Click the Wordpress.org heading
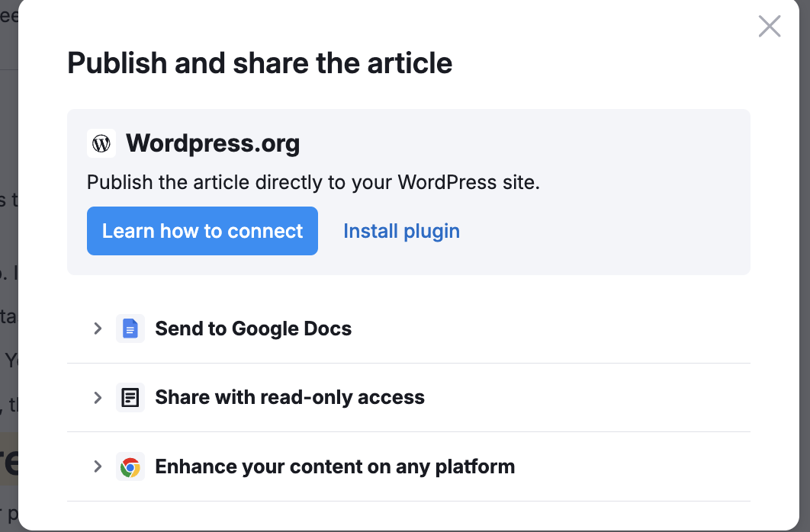Image resolution: width=810 pixels, height=532 pixels. [213, 143]
